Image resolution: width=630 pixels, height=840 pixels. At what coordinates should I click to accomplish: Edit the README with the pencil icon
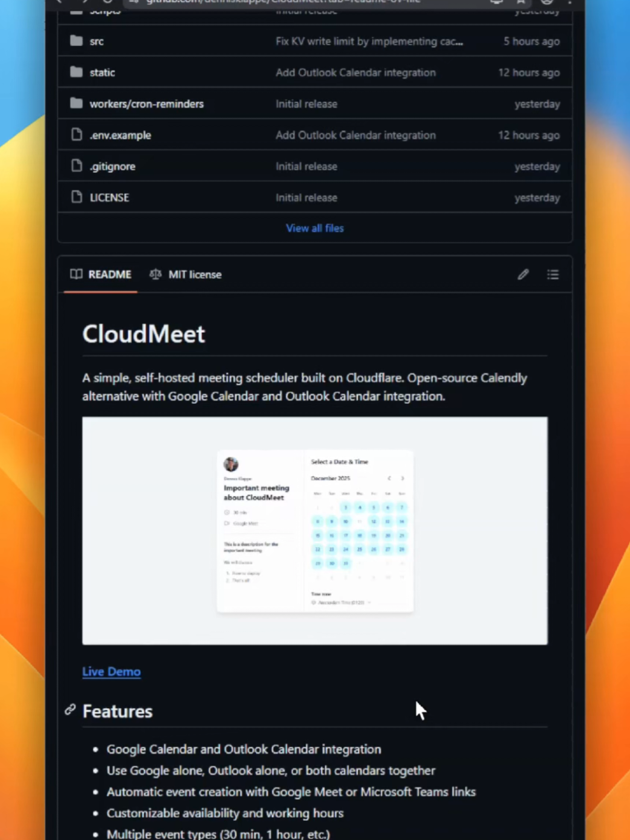(x=523, y=274)
